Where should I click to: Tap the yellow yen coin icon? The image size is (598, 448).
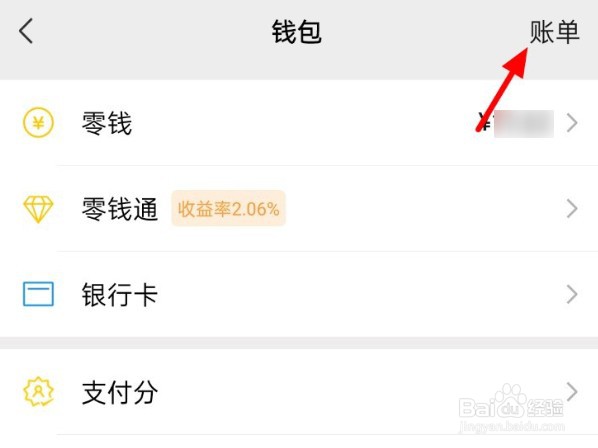click(x=38, y=123)
